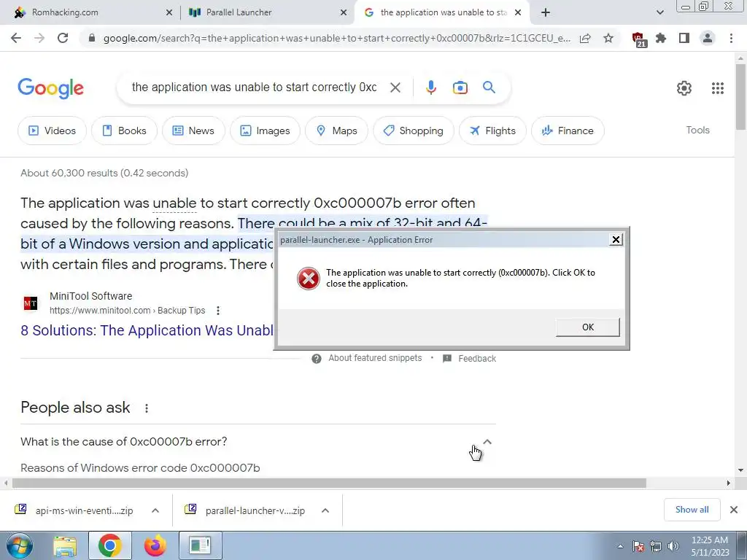
Task: Click inside the Google search box
Action: 254,87
